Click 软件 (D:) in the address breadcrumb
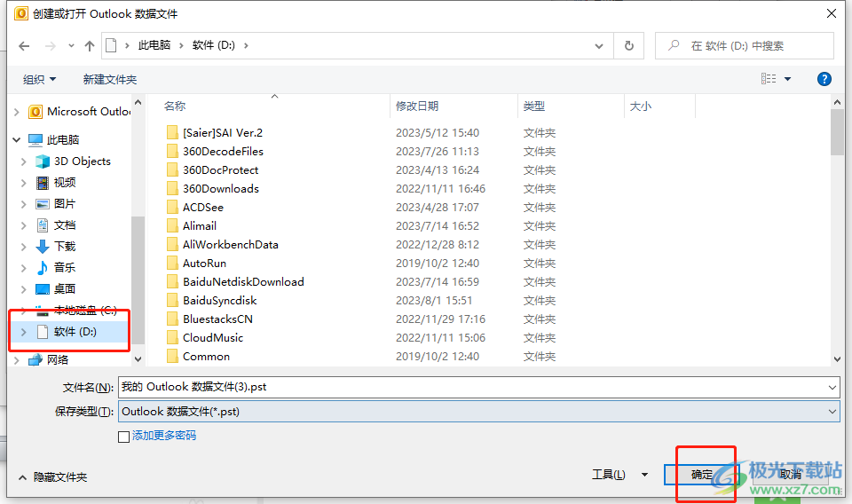852x504 pixels. click(214, 45)
